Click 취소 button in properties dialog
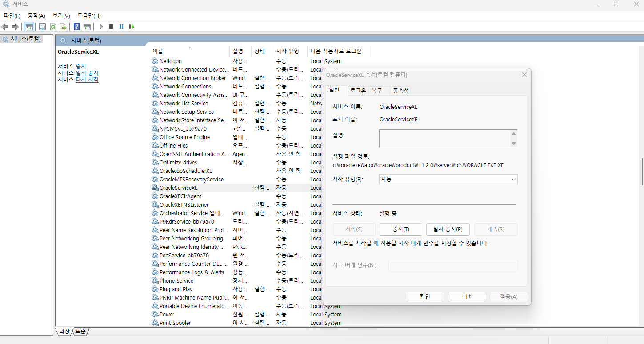This screenshot has width=644, height=344. point(467,297)
